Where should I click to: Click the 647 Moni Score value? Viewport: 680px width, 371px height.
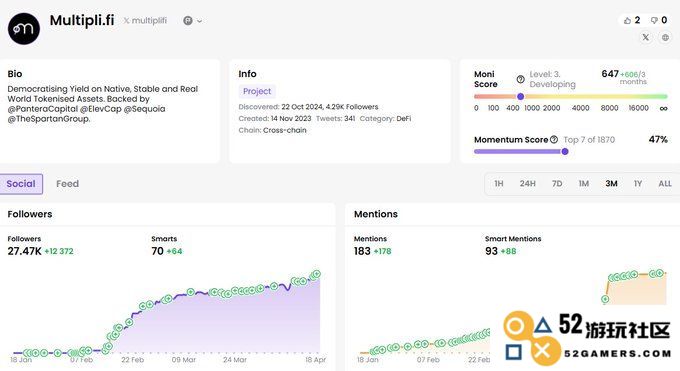[610, 74]
